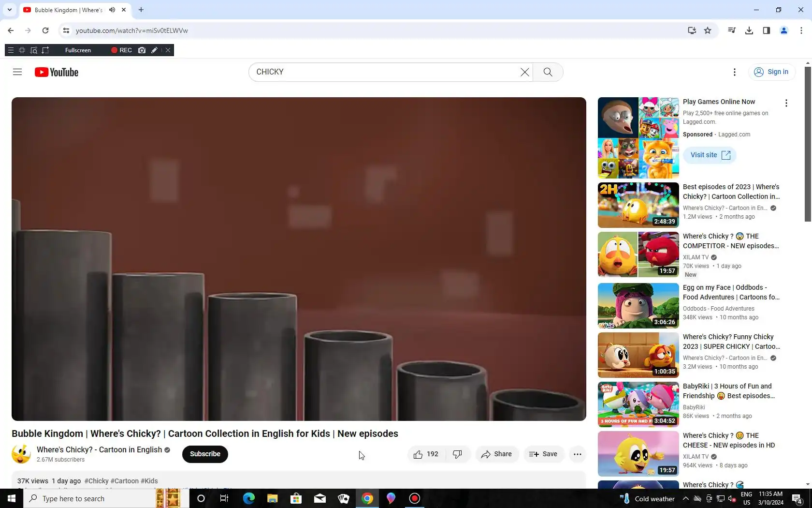This screenshot has height=508, width=812.
Task: Open Best episodes of 2023 video thumbnail
Action: tap(638, 205)
